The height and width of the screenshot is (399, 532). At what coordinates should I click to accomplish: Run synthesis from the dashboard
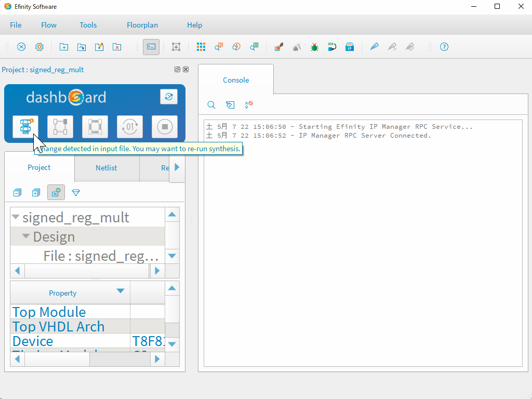(x=25, y=127)
